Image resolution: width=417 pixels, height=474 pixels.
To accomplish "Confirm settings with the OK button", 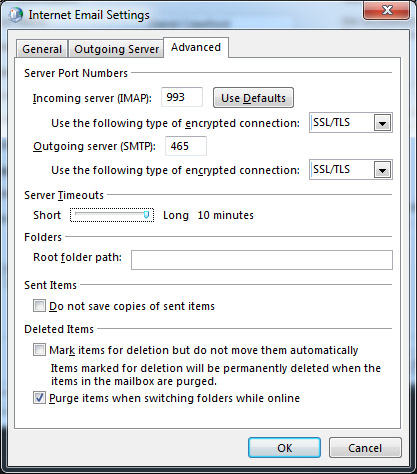I will coord(284,448).
